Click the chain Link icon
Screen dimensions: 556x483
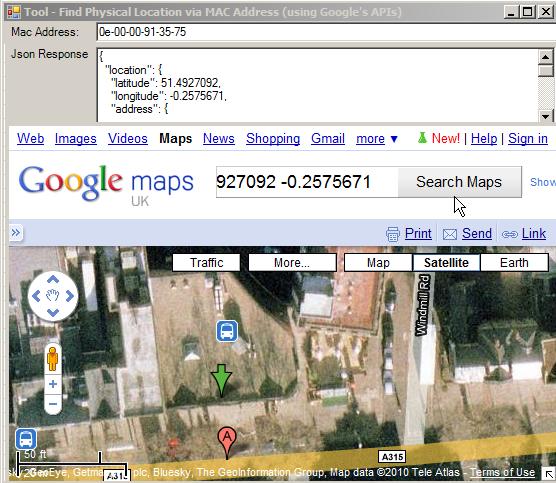click(510, 234)
